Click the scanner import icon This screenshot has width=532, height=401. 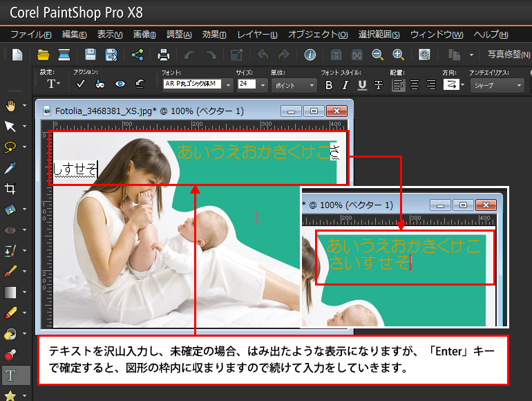pyautogui.click(x=64, y=55)
